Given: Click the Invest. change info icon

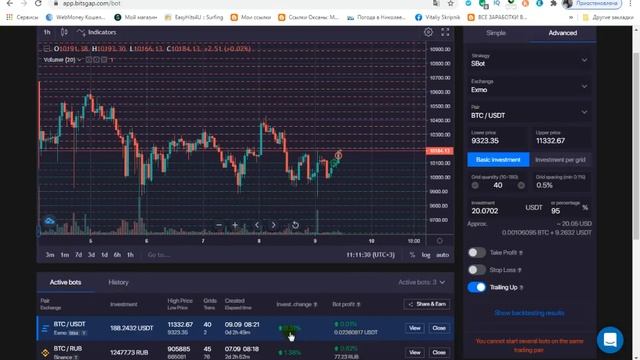Looking at the screenshot, I should 315,304.
